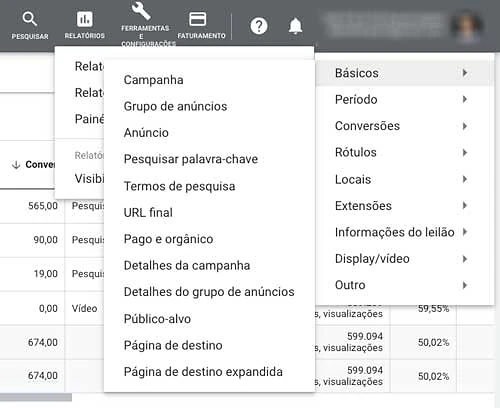This screenshot has height=408, width=500.
Task: Open the Conversões category
Action: (405, 126)
